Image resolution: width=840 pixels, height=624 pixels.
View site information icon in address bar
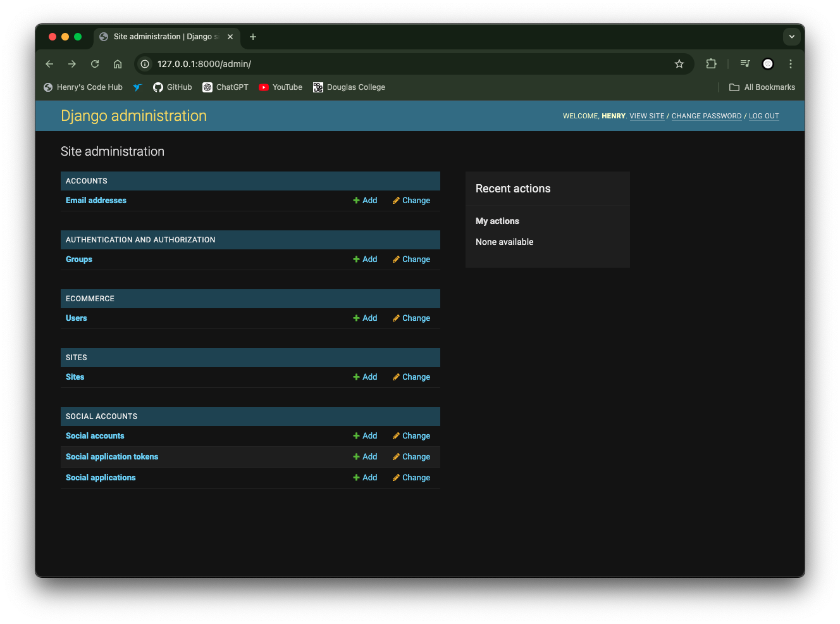(145, 64)
